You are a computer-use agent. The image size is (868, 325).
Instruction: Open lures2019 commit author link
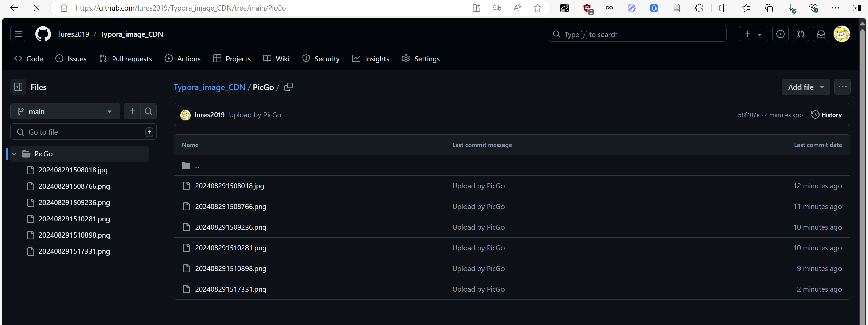210,115
